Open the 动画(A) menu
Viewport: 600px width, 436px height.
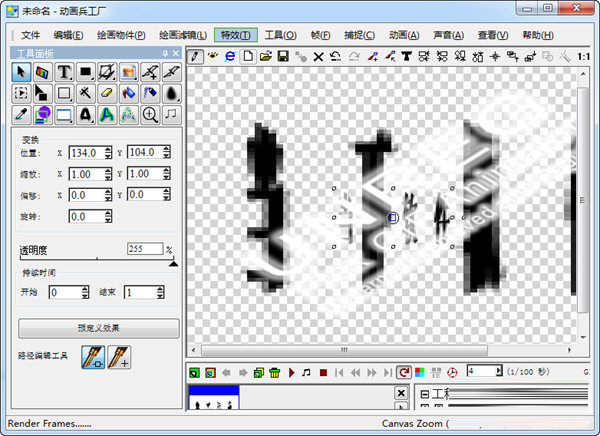404,35
